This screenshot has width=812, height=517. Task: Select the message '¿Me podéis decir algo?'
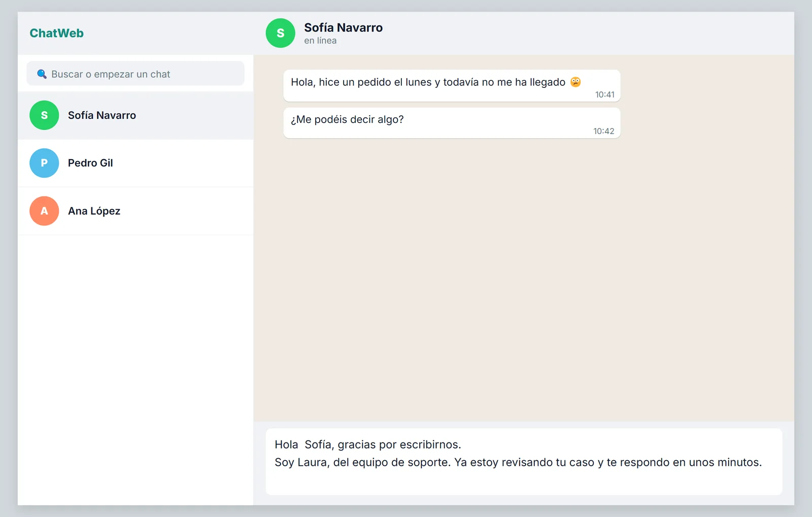(x=452, y=123)
